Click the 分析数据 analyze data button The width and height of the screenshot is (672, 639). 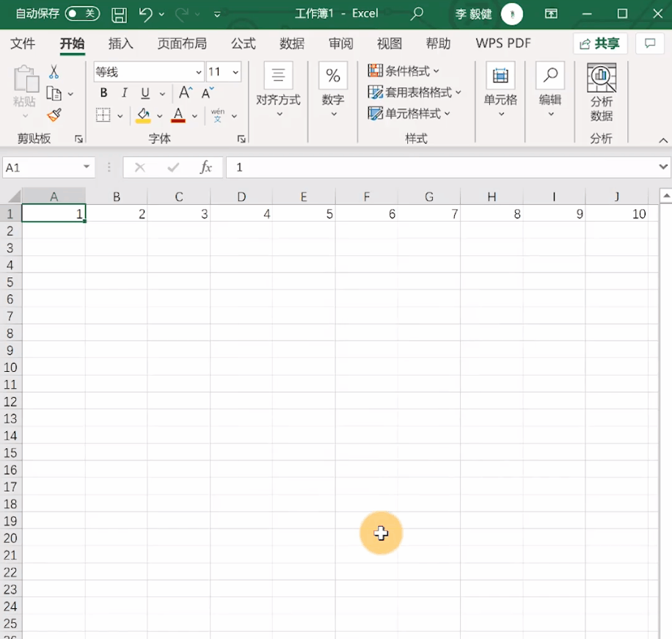(602, 92)
